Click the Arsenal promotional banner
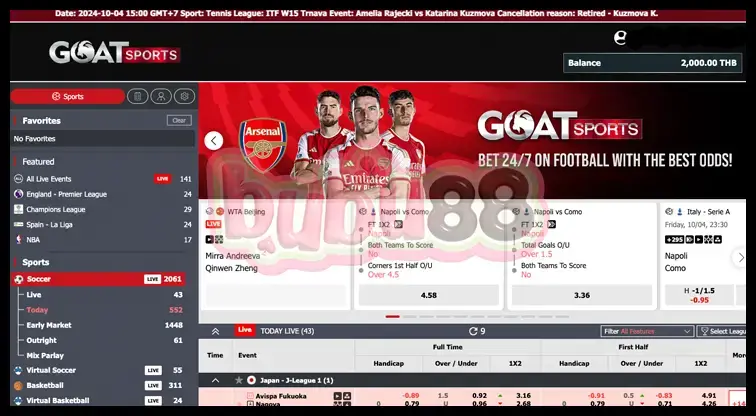Viewport: 756px width, 416px height. (x=472, y=141)
